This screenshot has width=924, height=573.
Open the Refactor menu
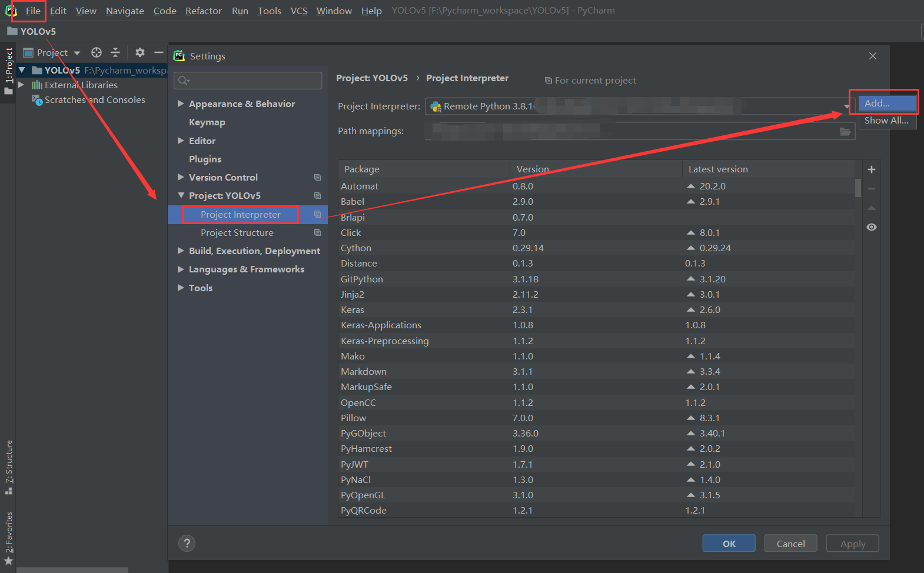coord(203,11)
